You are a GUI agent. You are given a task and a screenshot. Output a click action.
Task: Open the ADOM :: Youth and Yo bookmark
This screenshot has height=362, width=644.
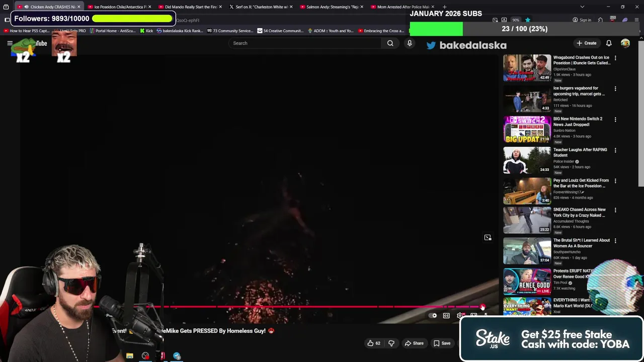pyautogui.click(x=330, y=31)
